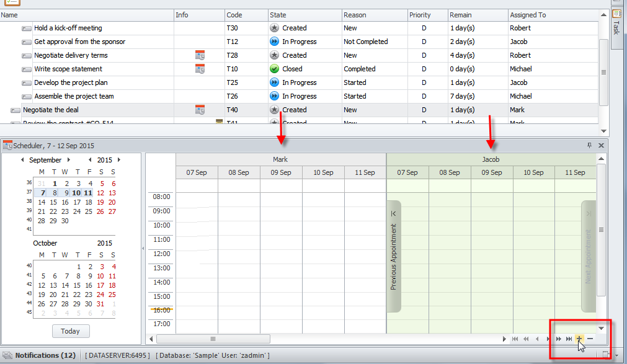Viewport: 627px width, 364px height.
Task: Advance to next year using 2015 arrow
Action: tap(119, 160)
